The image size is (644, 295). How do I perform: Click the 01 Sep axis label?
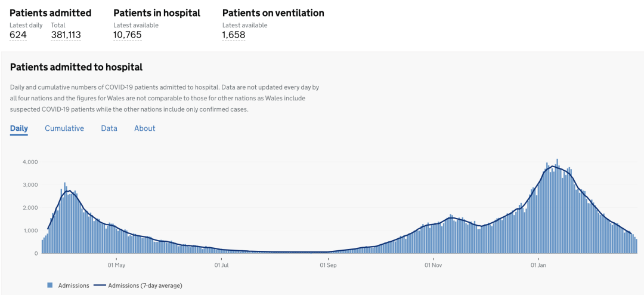pyautogui.click(x=327, y=265)
